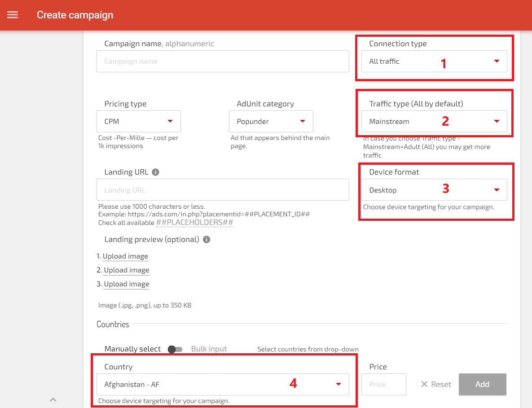Expand the Traffic type dropdown
Image resolution: width=532 pixels, height=408 pixels.
click(434, 121)
